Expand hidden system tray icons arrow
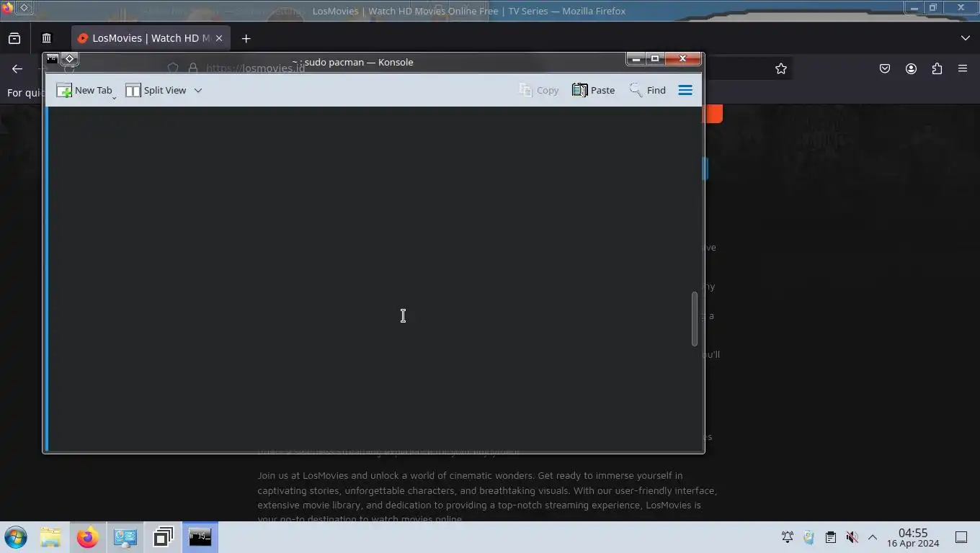Image resolution: width=980 pixels, height=553 pixels. (873, 537)
